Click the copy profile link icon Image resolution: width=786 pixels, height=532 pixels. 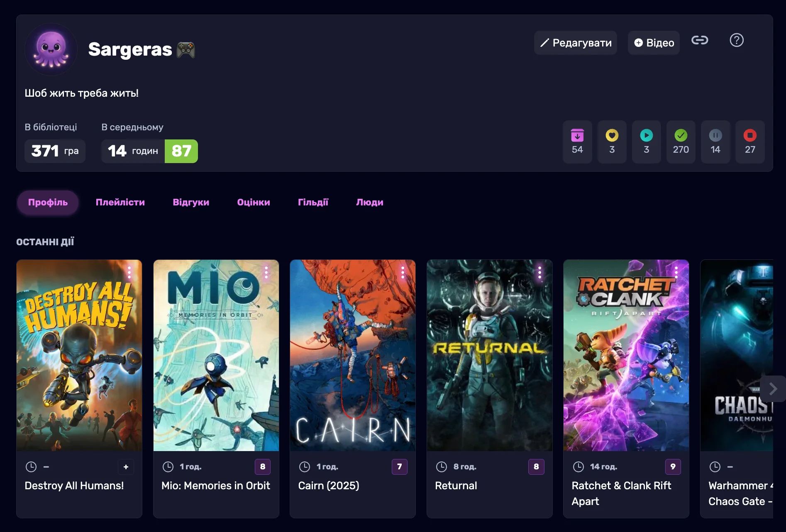coord(699,40)
